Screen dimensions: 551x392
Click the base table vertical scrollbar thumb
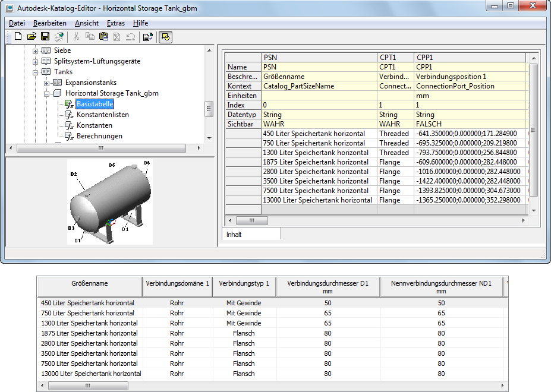pos(533,130)
